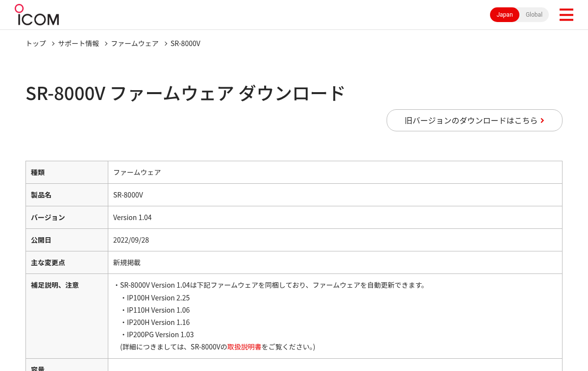
Task: Select the ファームウェア type cell
Action: [335, 172]
